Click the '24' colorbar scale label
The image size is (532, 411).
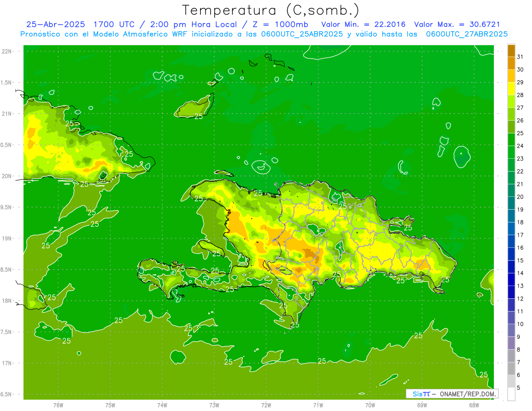(x=520, y=146)
